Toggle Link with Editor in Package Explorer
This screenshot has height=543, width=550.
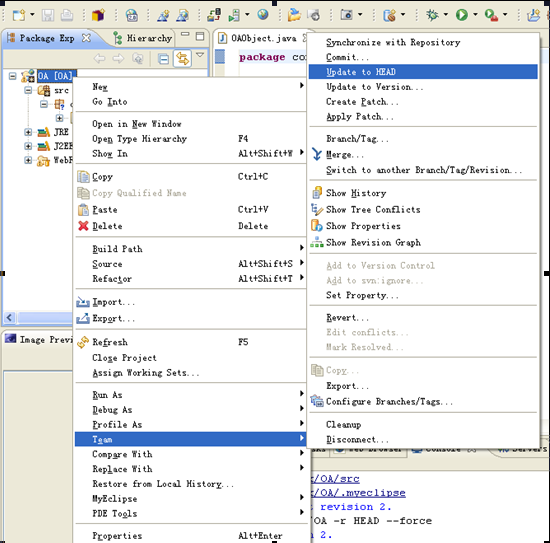coord(182,58)
